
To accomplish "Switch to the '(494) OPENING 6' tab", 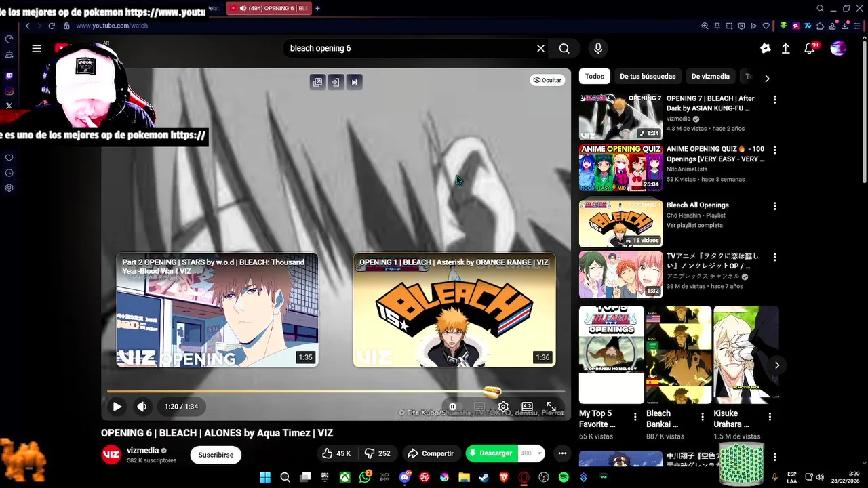I will [269, 8].
